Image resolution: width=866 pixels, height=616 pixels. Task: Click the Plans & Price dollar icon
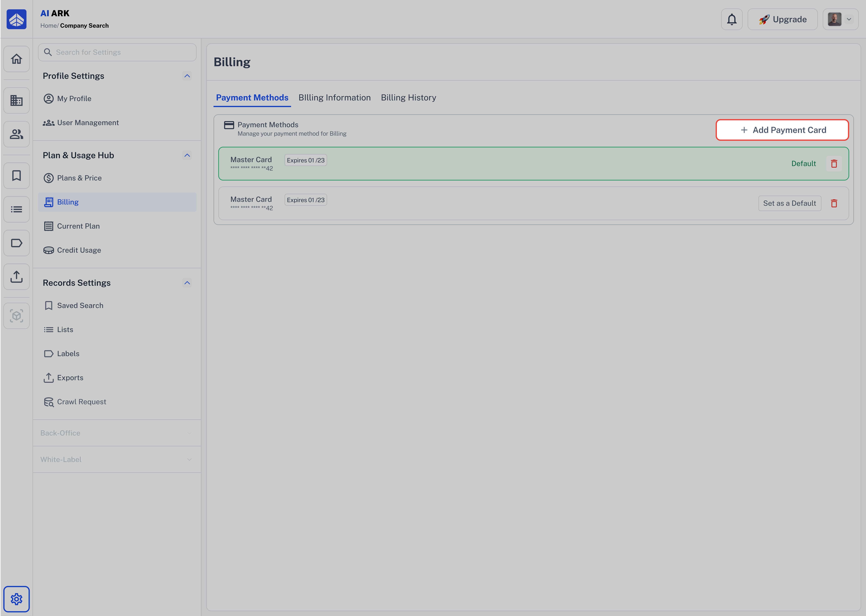tap(49, 178)
